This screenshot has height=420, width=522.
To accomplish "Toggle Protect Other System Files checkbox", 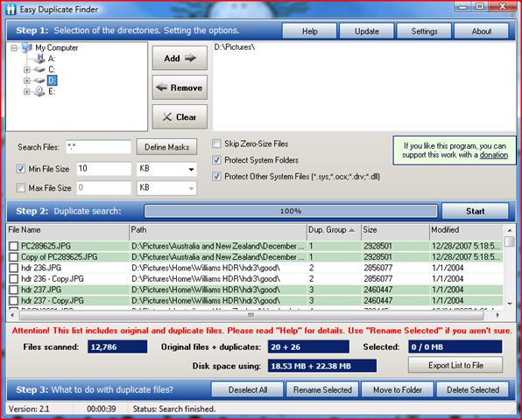I will (216, 176).
